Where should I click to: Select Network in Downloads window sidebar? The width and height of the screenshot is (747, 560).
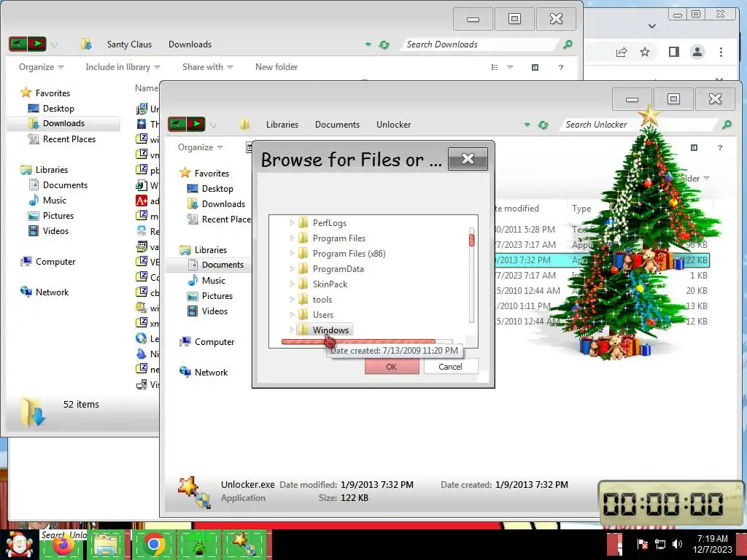pos(52,292)
